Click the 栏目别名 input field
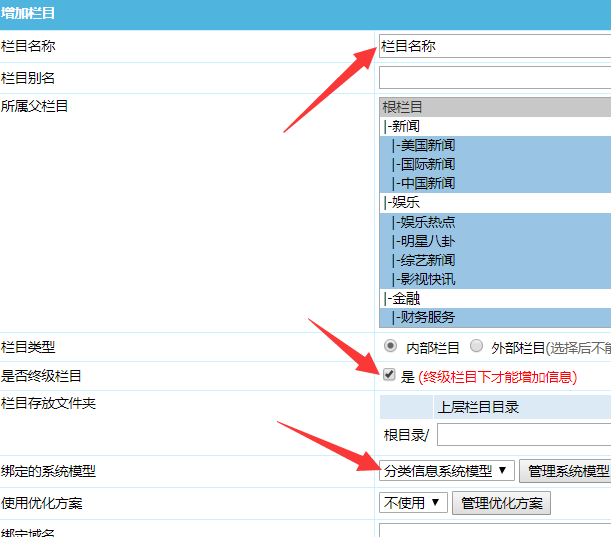 pos(495,78)
